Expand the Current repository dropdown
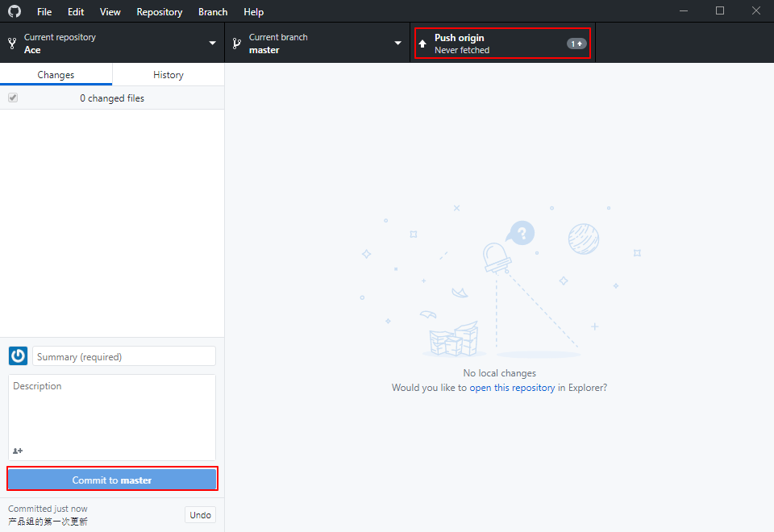This screenshot has height=532, width=774. point(213,44)
